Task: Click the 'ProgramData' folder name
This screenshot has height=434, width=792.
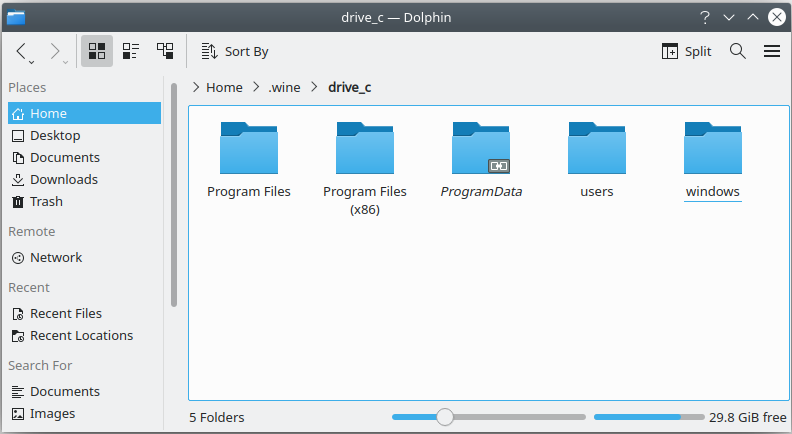Action: [x=481, y=191]
